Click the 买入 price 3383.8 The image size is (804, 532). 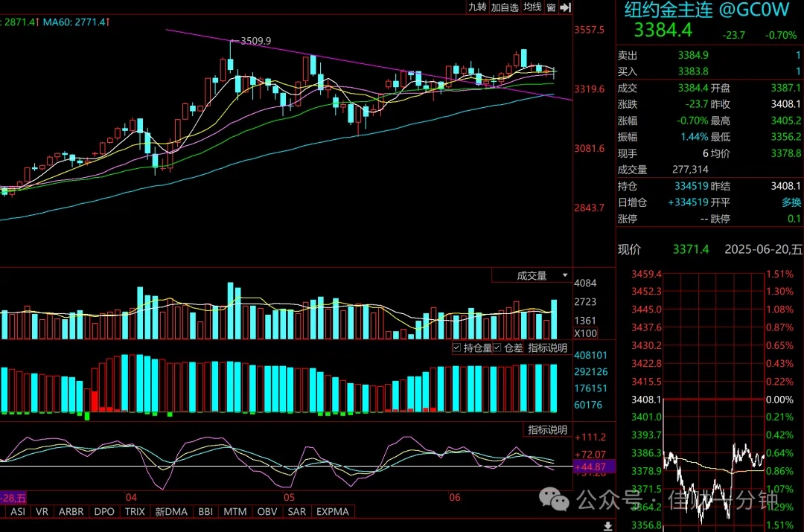tap(693, 71)
